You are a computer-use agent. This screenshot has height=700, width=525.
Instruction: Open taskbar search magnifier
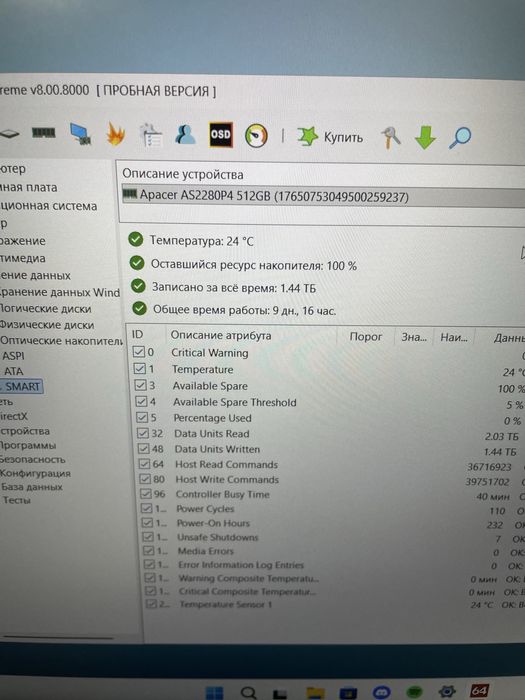click(x=248, y=692)
